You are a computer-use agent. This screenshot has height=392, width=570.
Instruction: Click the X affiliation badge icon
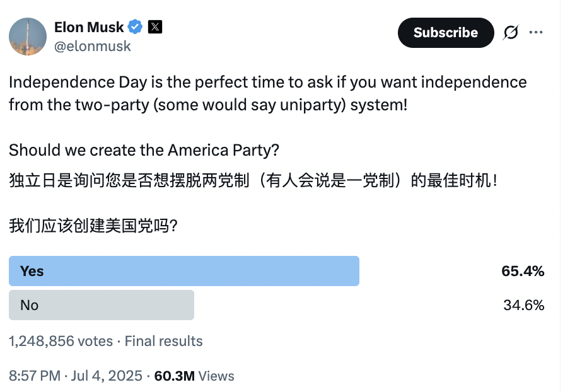pos(155,27)
